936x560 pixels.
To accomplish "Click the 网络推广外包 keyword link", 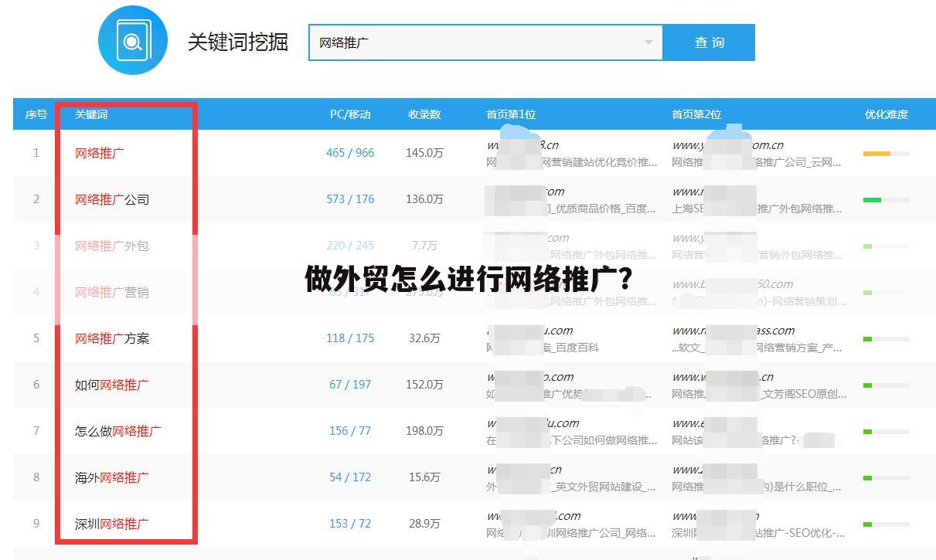I will (112, 246).
